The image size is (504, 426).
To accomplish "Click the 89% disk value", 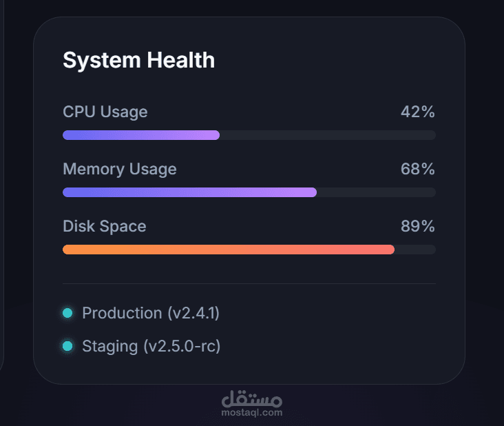I will (418, 226).
